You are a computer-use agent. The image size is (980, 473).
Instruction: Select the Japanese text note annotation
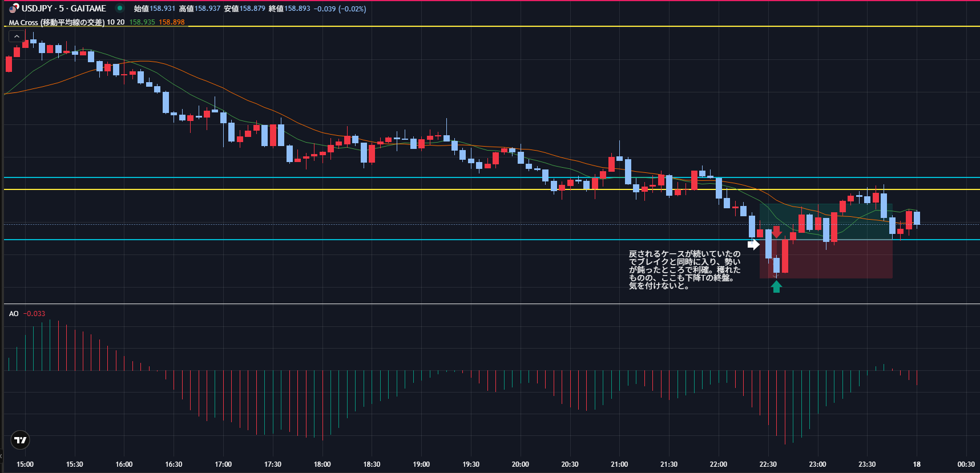coord(684,270)
